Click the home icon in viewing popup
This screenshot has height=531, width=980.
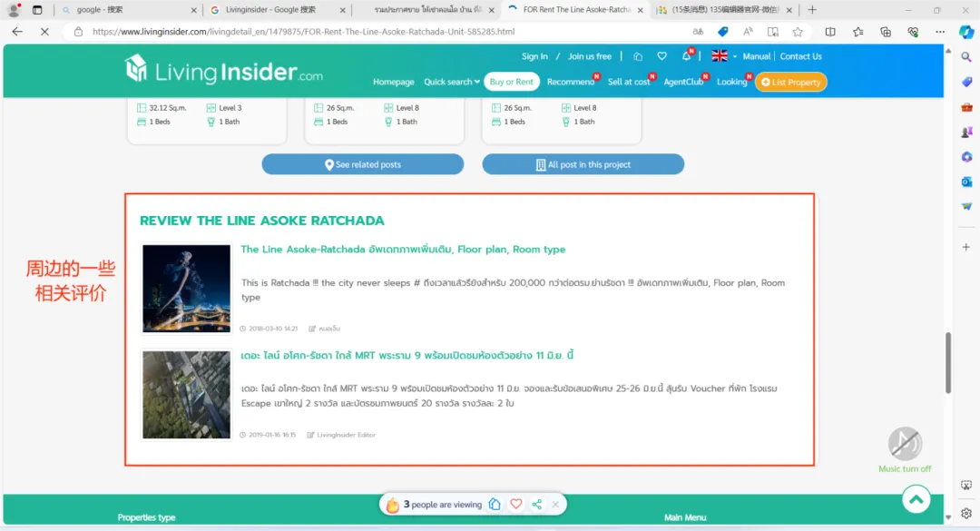495,504
